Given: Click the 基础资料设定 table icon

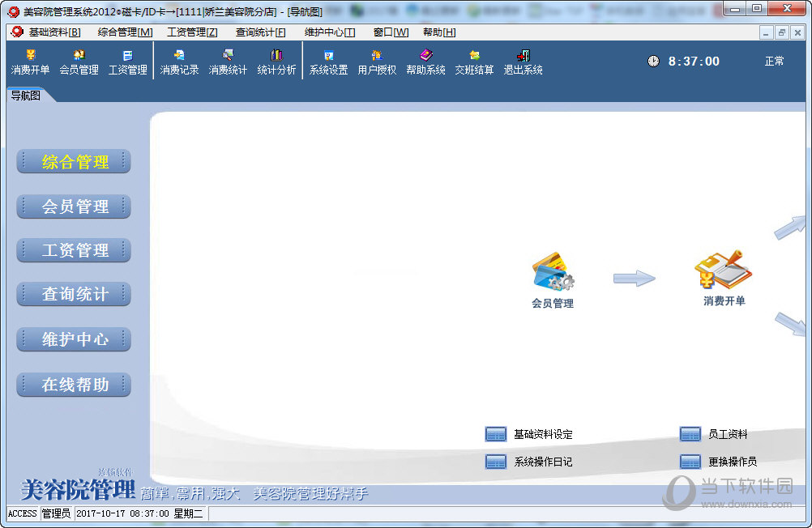Looking at the screenshot, I should click(x=496, y=434).
